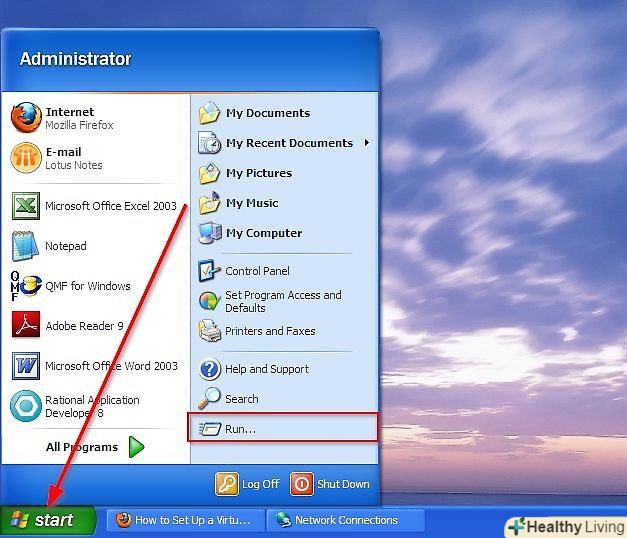Open QMF for Windows icon

coord(26,286)
